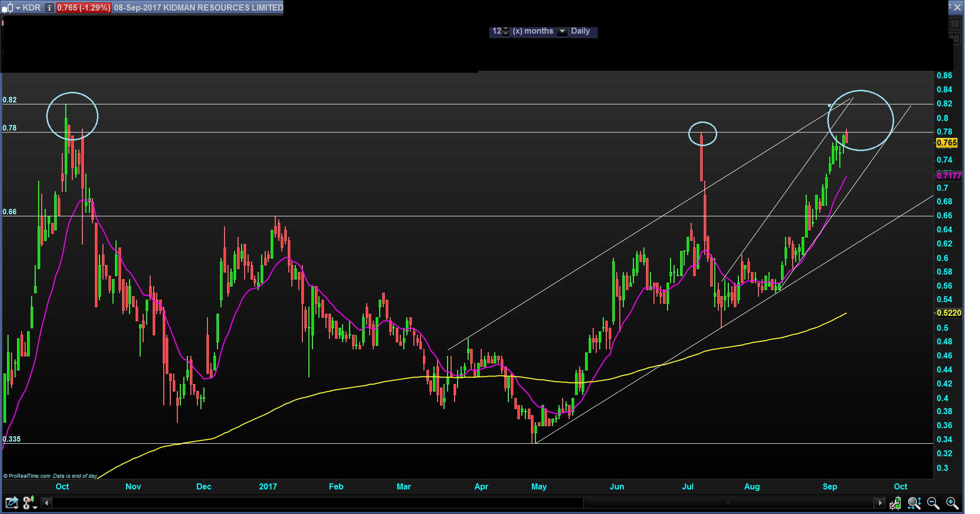
Task: Click the zoom out magnifier
Action: (x=933, y=502)
